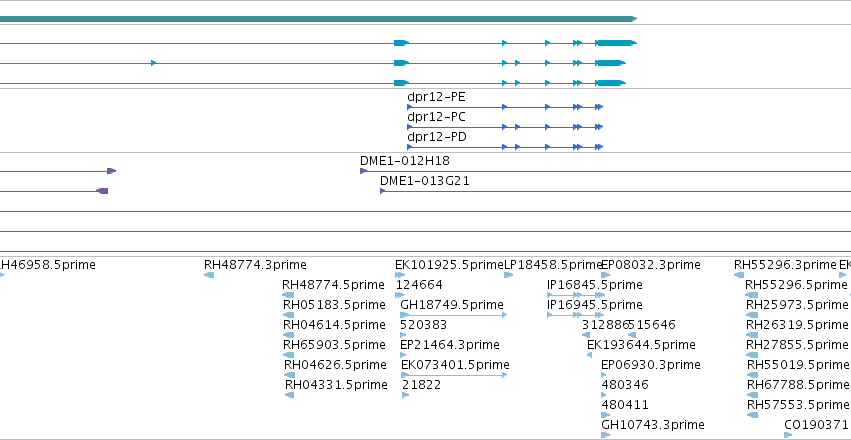Click the RH27855.5prime EST label

tap(797, 345)
